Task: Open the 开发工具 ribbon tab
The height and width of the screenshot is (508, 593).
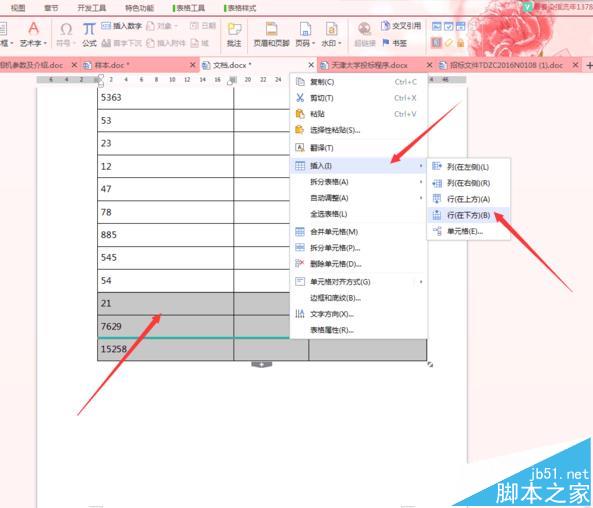Action: click(92, 8)
